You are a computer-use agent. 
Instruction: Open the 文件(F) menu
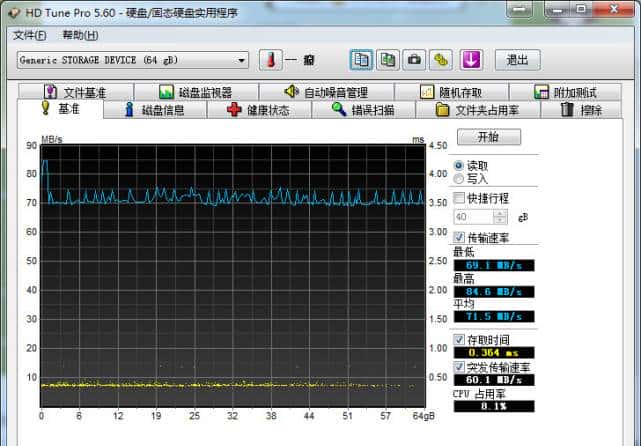point(30,36)
